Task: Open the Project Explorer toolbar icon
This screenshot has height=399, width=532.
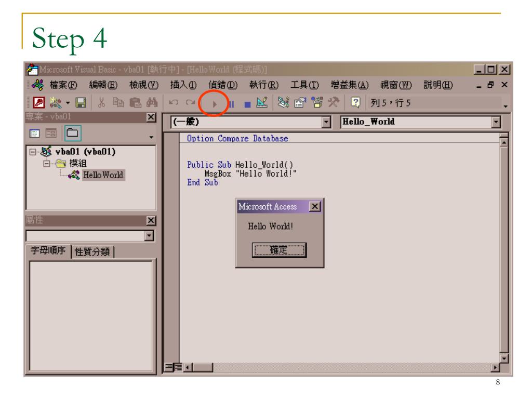Action: coord(283,102)
